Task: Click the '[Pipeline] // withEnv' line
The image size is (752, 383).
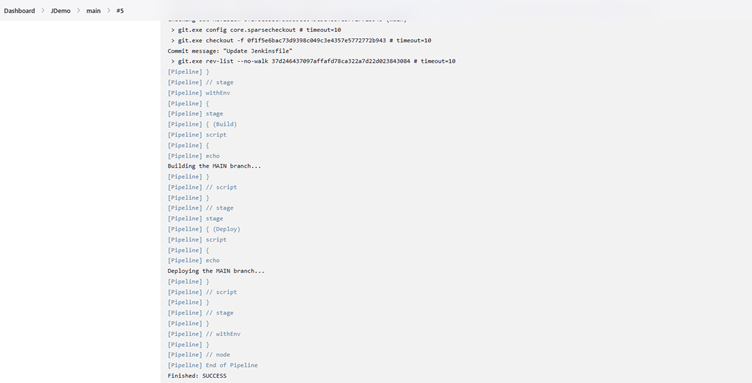Action: point(204,334)
